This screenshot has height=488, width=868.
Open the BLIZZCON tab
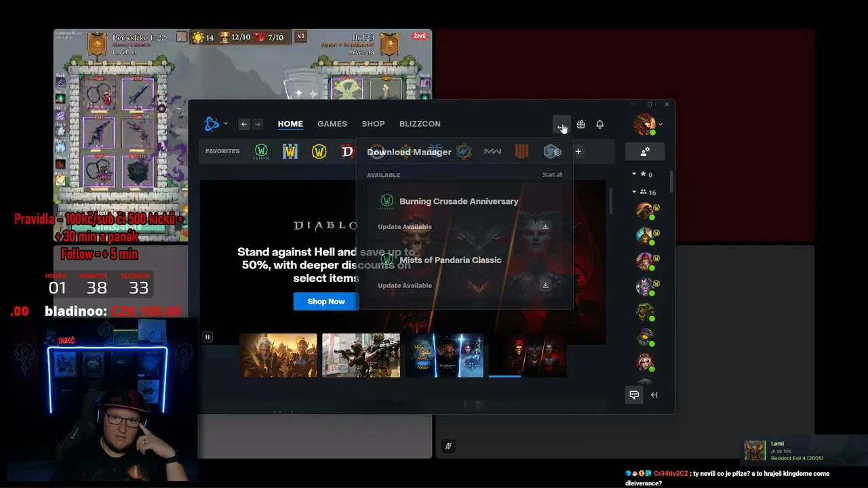pos(420,124)
